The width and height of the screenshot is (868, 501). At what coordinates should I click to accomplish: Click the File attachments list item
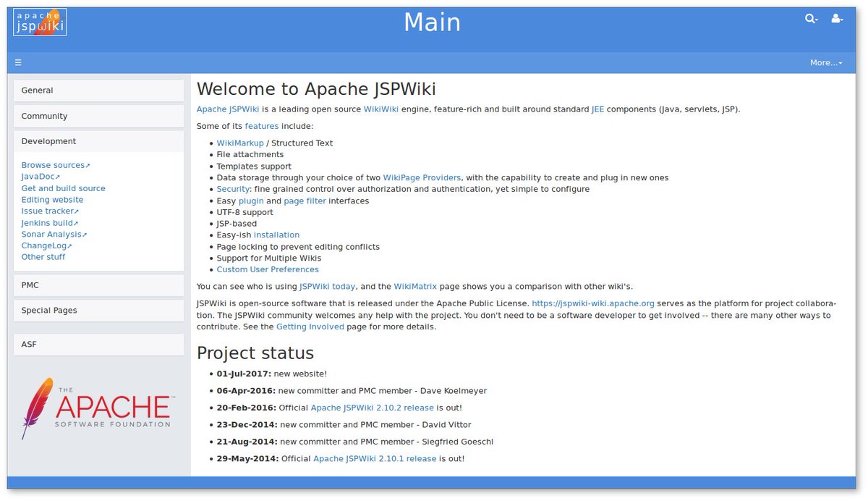(250, 154)
